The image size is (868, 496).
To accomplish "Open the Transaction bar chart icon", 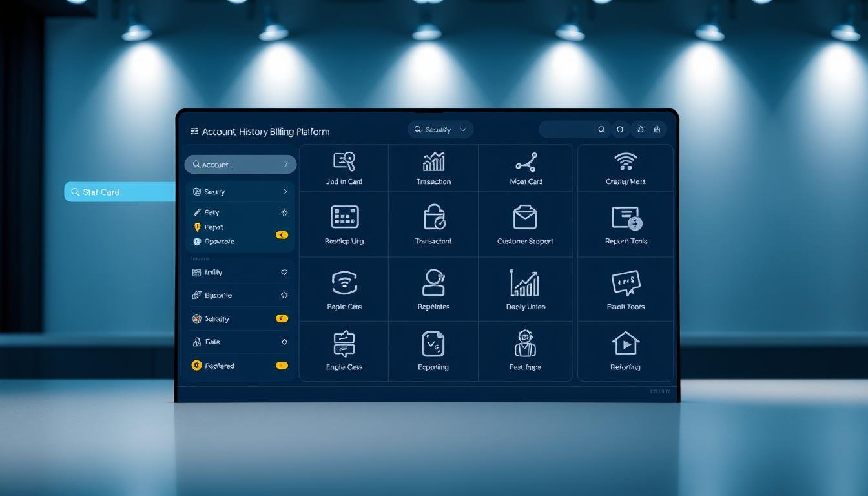I will point(433,162).
